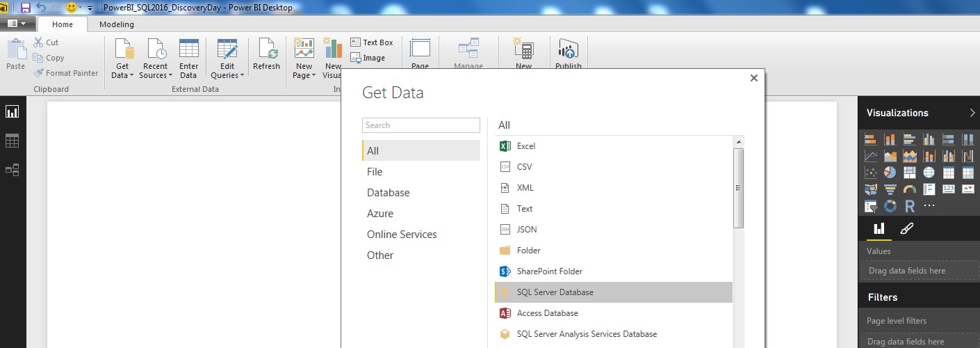Screen dimensions: 980x348
Task: Select the R script visual
Action: 909,205
